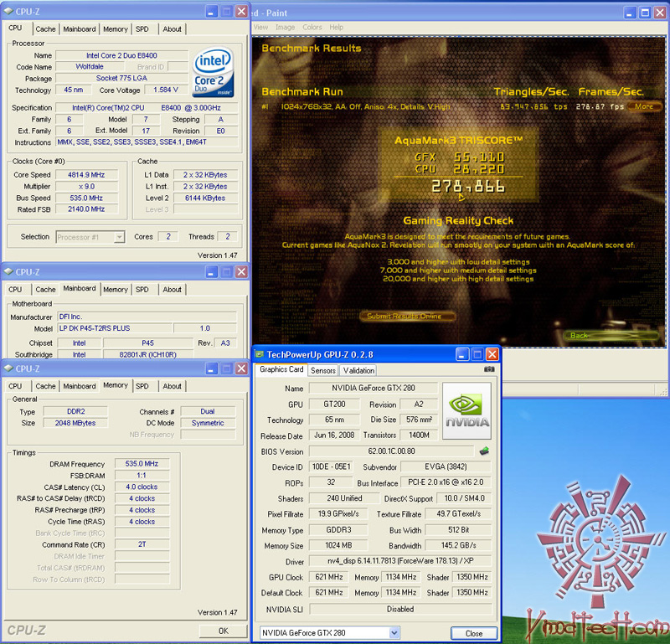The width and height of the screenshot is (670, 644).
Task: Select the Sensors tab in GPU-Z
Action: coord(323,370)
